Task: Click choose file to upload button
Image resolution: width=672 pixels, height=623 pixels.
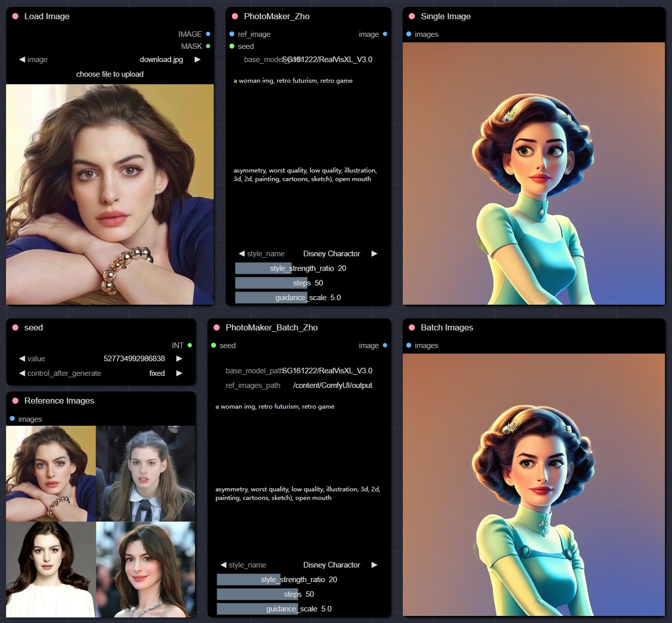Action: click(110, 74)
